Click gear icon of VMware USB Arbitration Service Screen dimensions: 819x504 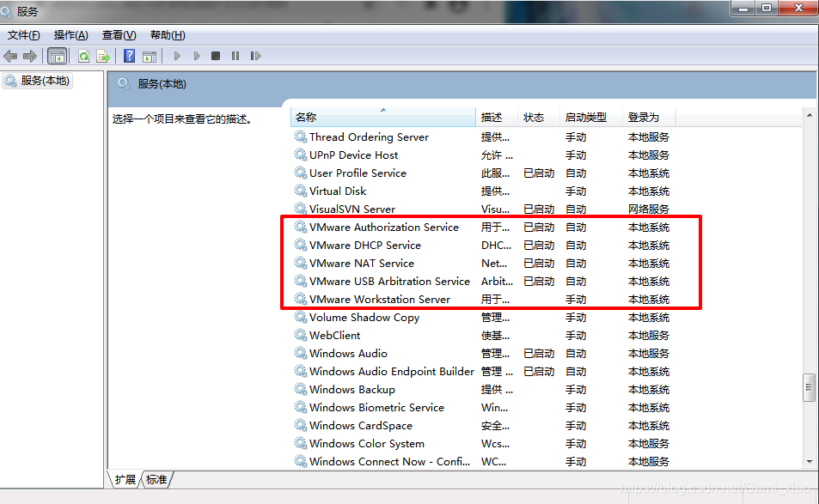pyautogui.click(x=300, y=281)
